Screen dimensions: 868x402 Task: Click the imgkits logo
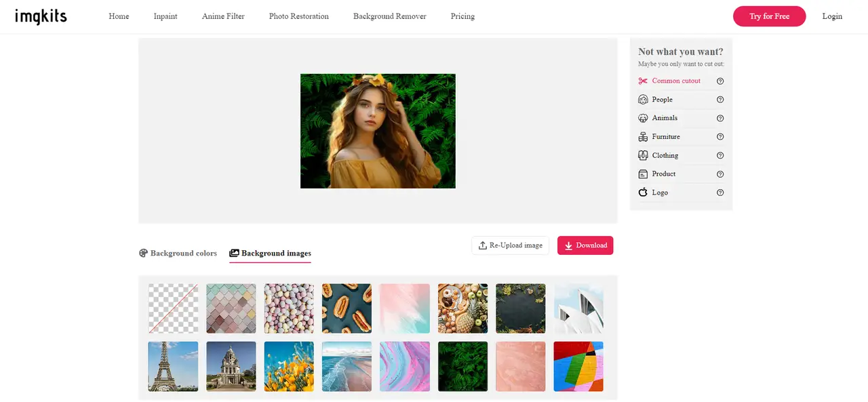click(41, 16)
